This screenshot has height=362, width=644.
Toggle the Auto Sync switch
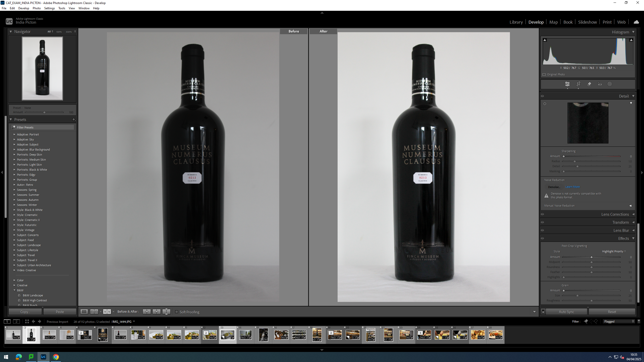543,311
